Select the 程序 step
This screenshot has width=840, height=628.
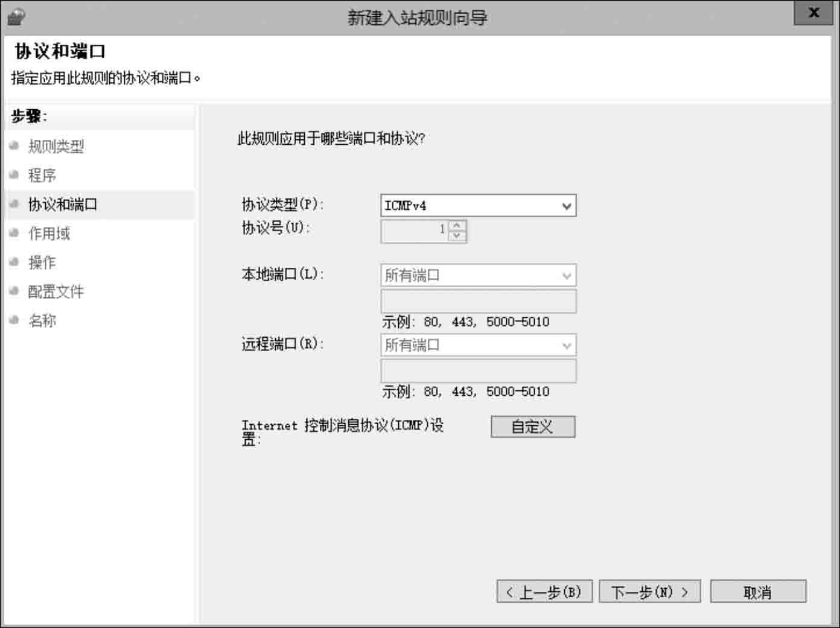pos(42,176)
